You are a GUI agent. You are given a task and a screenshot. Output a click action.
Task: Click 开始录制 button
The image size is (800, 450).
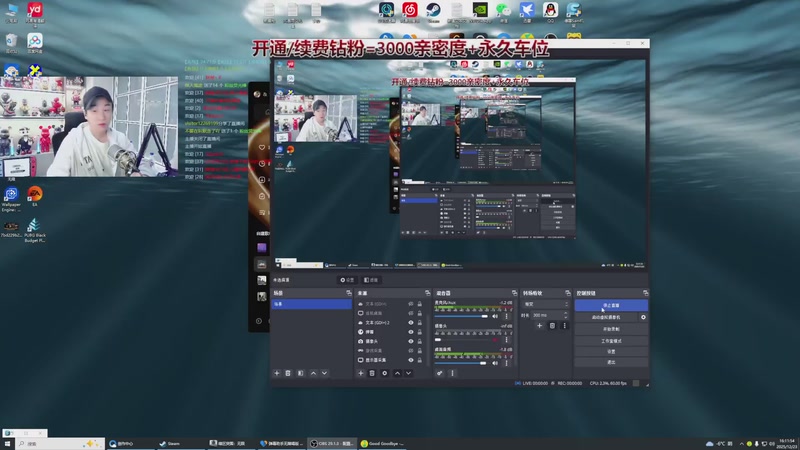tap(611, 329)
